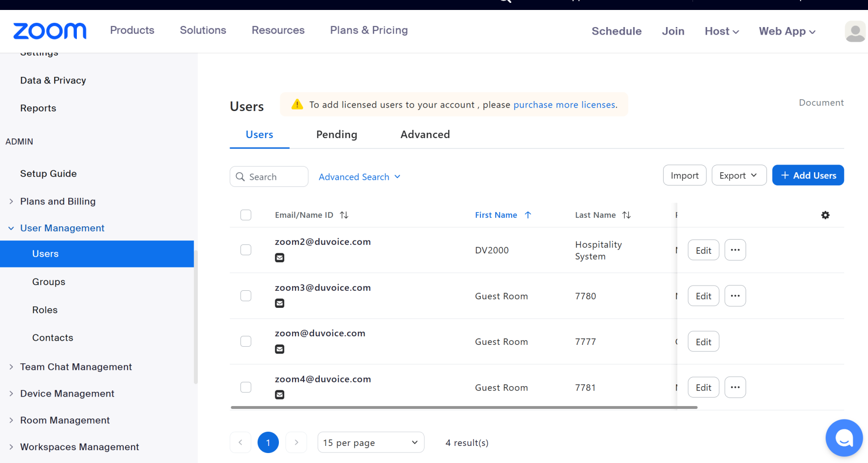Click the horizontal table scrollbar

point(463,407)
